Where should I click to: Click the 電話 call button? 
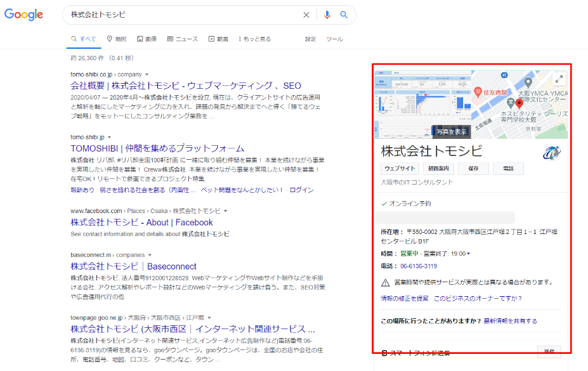508,169
